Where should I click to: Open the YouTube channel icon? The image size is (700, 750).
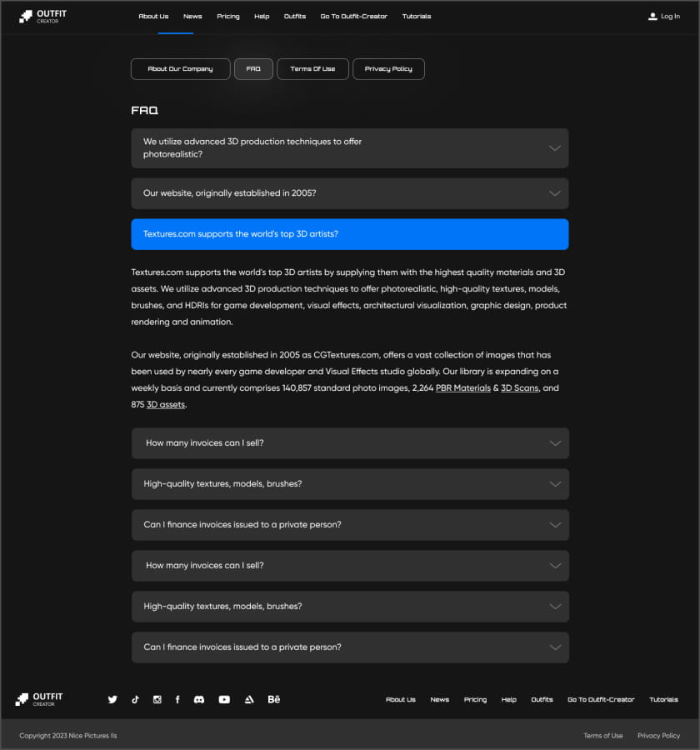[224, 699]
